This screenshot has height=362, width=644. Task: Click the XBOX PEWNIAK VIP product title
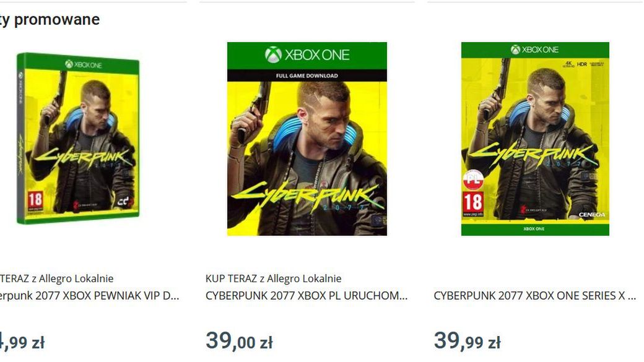coord(90,296)
